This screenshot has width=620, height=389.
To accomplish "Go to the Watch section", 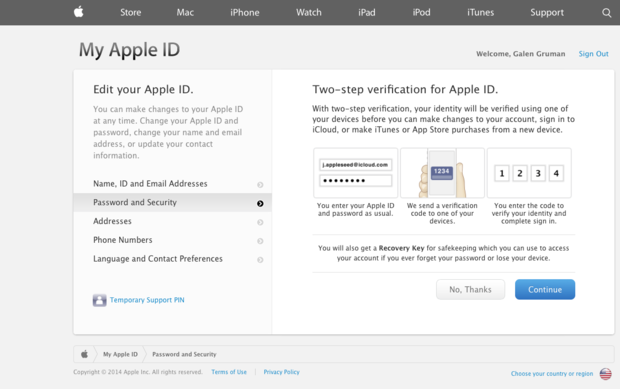I will [x=309, y=12].
